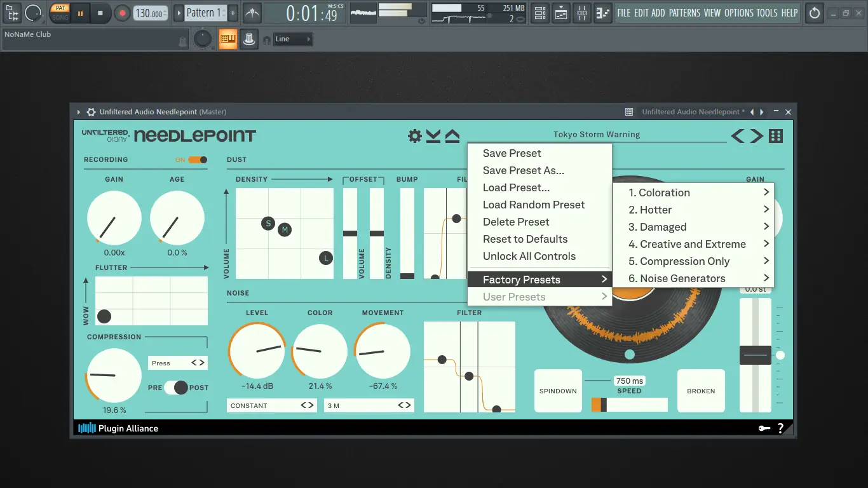Toggle compression PRE/POST switch
This screenshot has width=868, height=488.
[x=177, y=388]
